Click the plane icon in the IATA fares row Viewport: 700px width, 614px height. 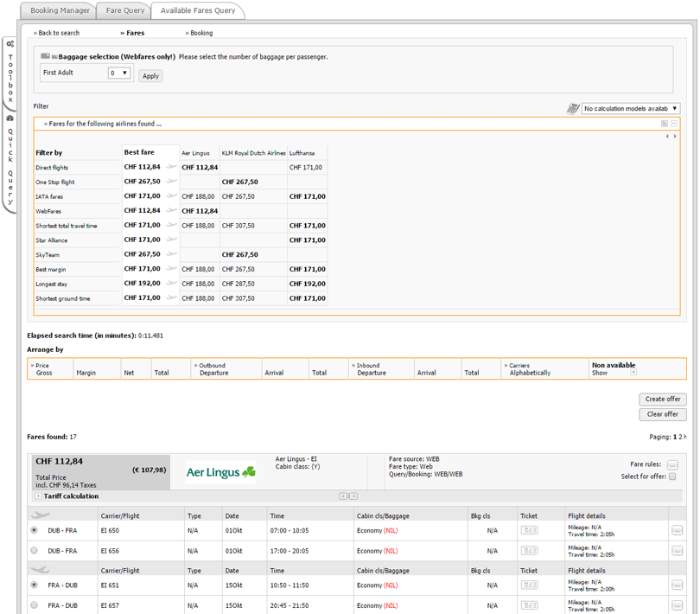[171, 195]
